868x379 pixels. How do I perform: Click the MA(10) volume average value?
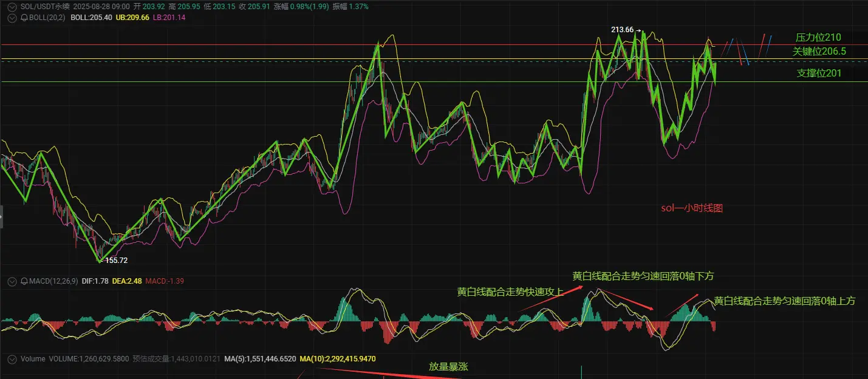(x=338, y=359)
